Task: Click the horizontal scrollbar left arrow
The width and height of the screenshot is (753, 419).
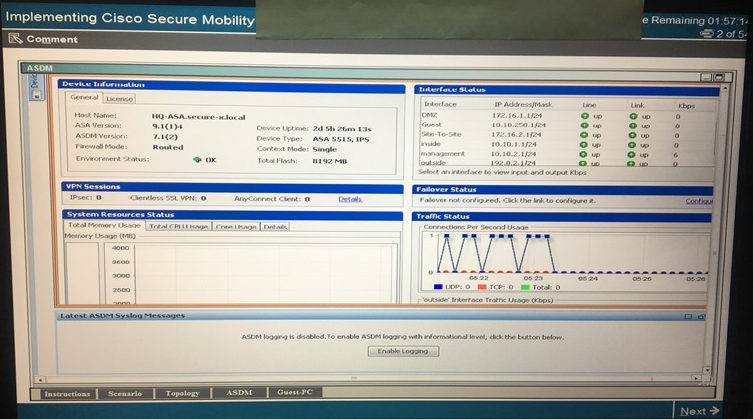Action: click(41, 380)
